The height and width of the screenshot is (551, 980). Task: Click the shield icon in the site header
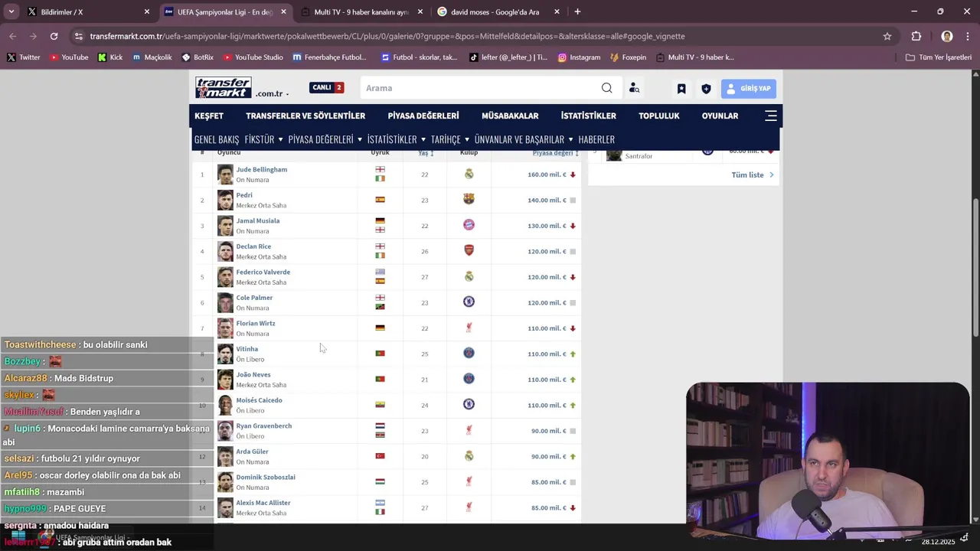706,89
